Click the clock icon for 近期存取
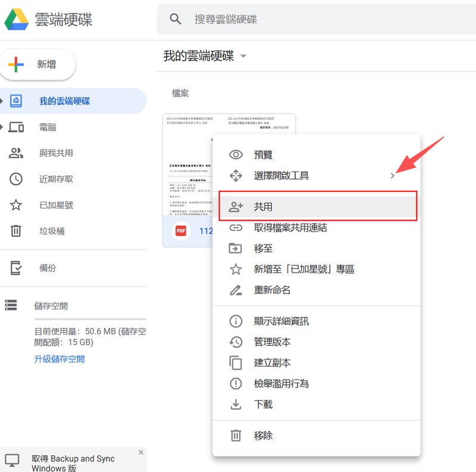The image size is (476, 472). pos(16,179)
